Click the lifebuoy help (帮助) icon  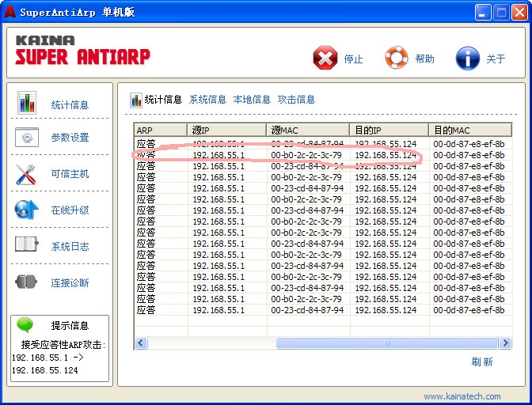[397, 58]
